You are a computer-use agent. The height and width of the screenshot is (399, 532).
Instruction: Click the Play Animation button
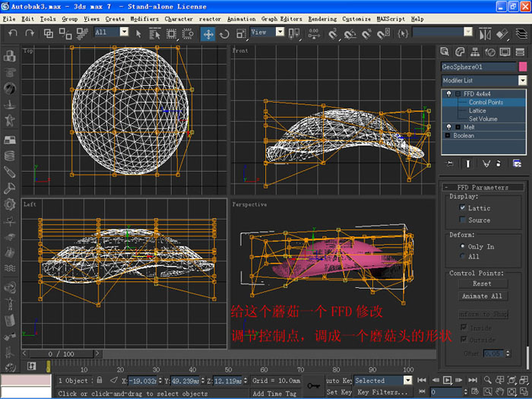(447, 380)
